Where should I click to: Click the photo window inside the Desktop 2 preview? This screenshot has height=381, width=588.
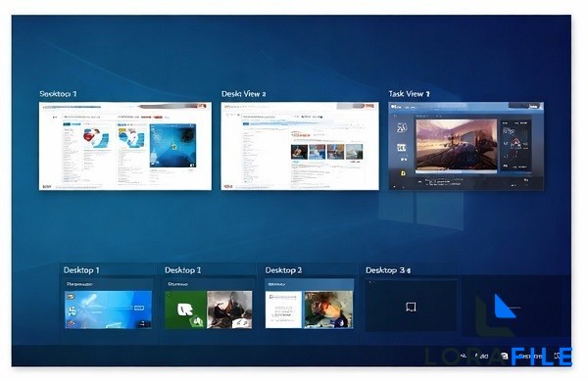(x=328, y=310)
